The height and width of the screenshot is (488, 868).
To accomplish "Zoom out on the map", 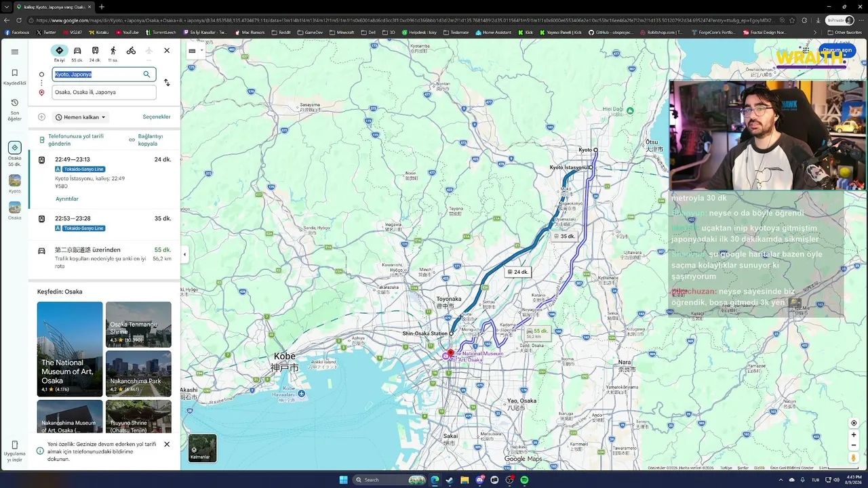I will [x=854, y=445].
